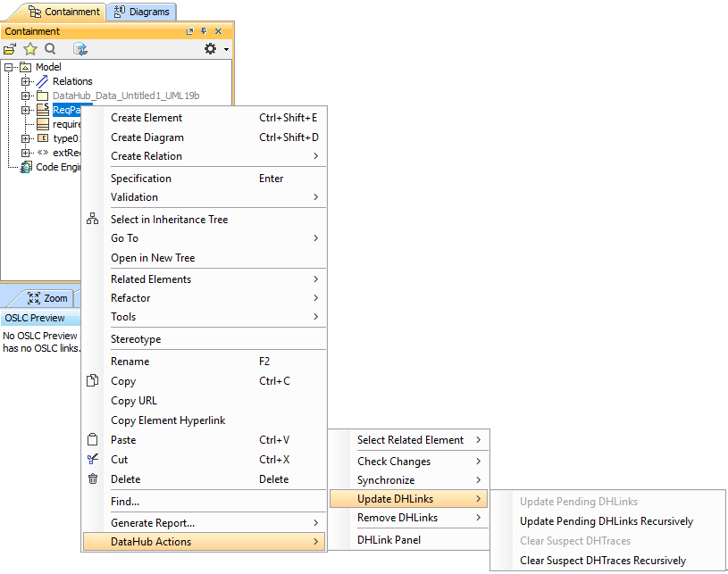Click the Paste clipboard icon
728x574 pixels.
pyautogui.click(x=92, y=439)
